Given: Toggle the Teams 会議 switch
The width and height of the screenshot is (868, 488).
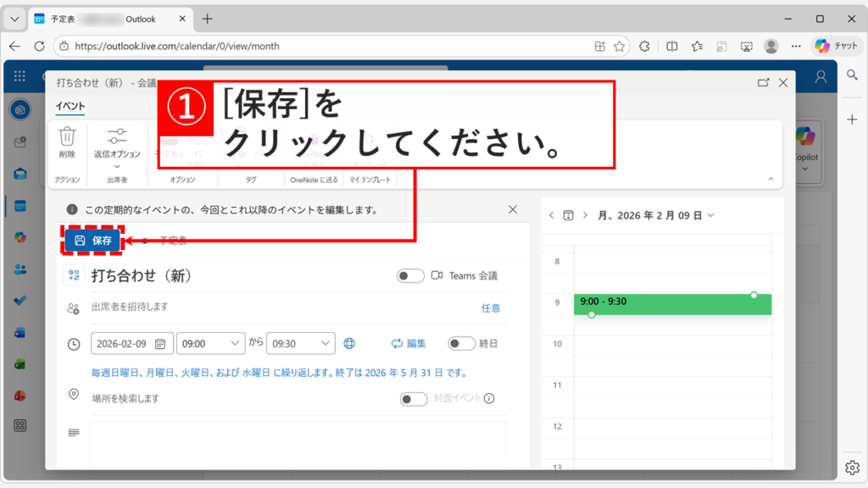Looking at the screenshot, I should 410,275.
